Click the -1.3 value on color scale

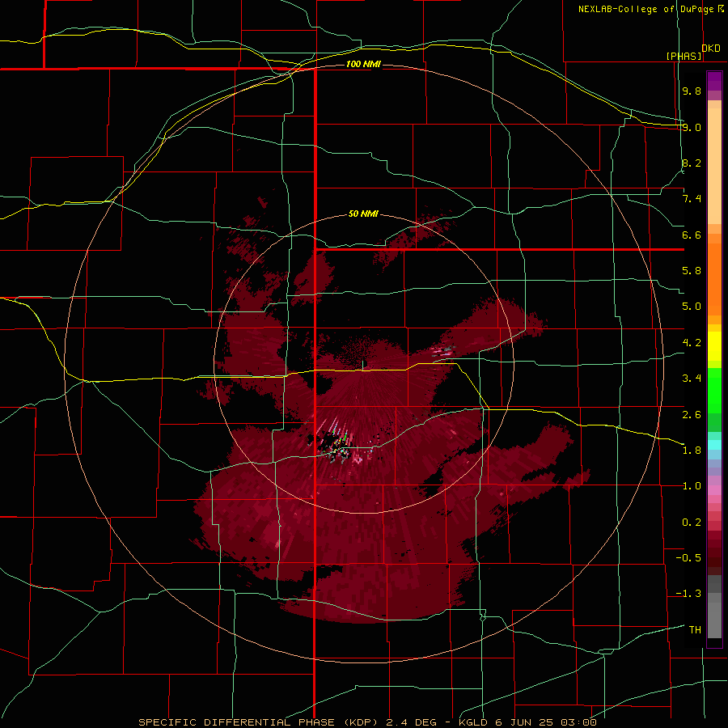[688, 594]
